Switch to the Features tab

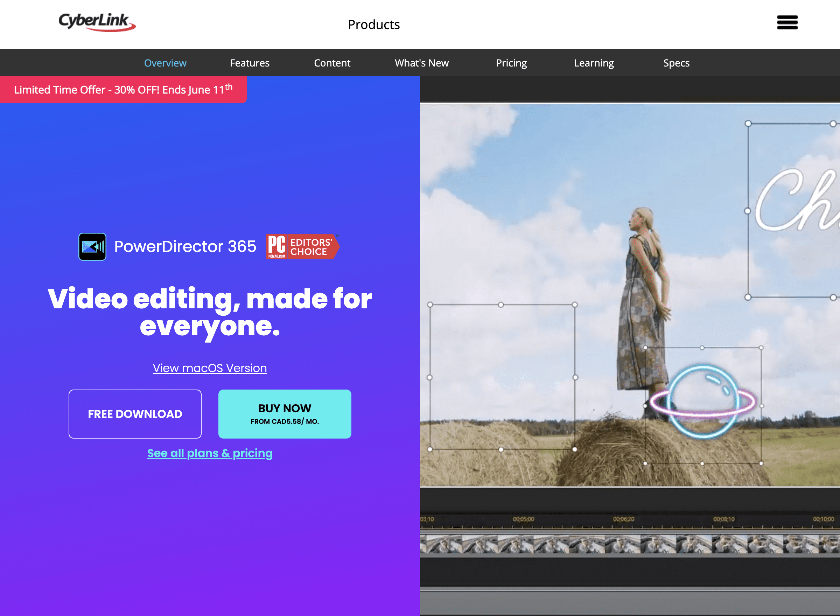(250, 63)
